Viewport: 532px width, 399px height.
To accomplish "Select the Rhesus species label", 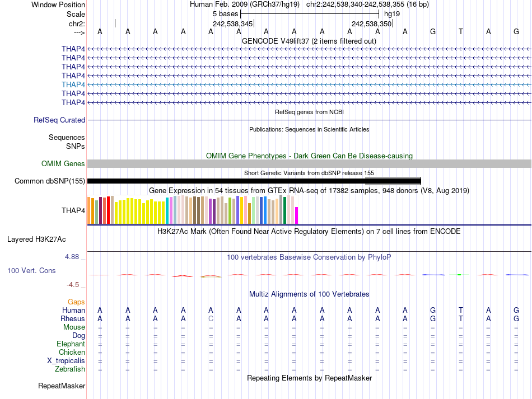I will point(73,319).
